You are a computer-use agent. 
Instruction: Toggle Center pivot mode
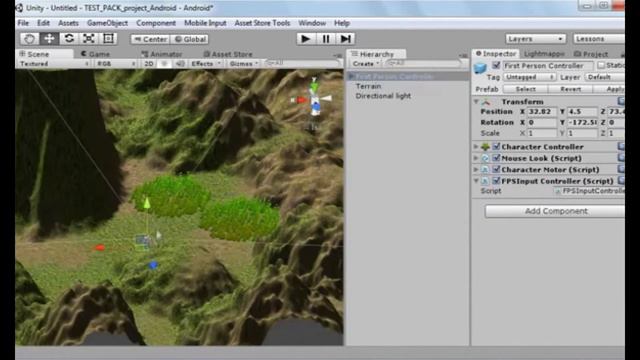click(150, 39)
